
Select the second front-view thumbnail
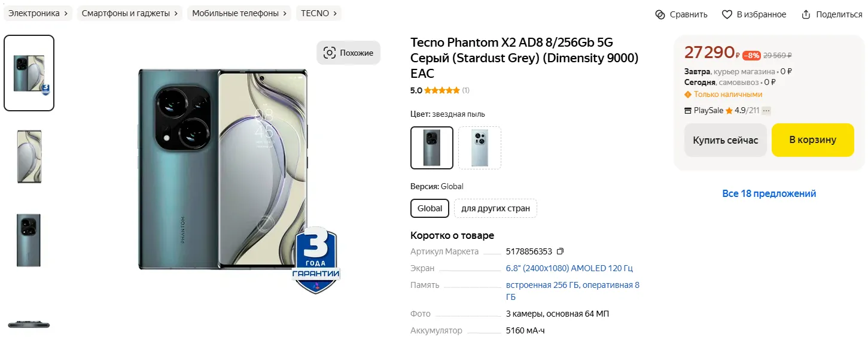[29, 156]
